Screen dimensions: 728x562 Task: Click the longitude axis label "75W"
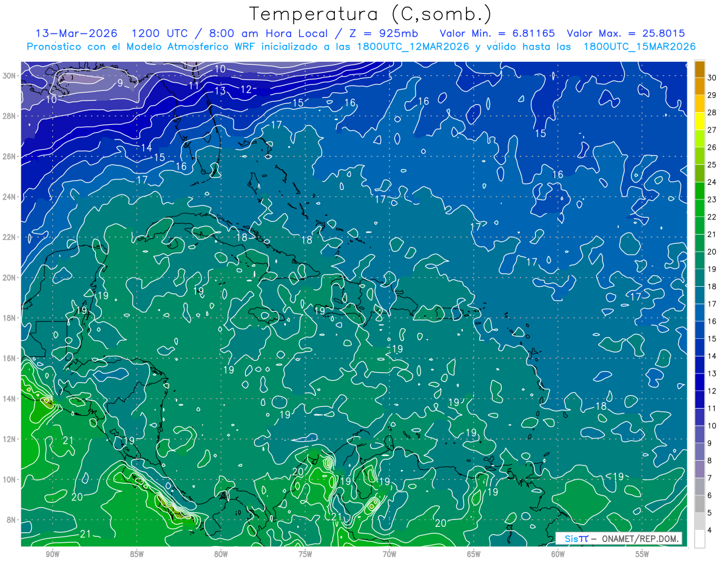point(305,554)
